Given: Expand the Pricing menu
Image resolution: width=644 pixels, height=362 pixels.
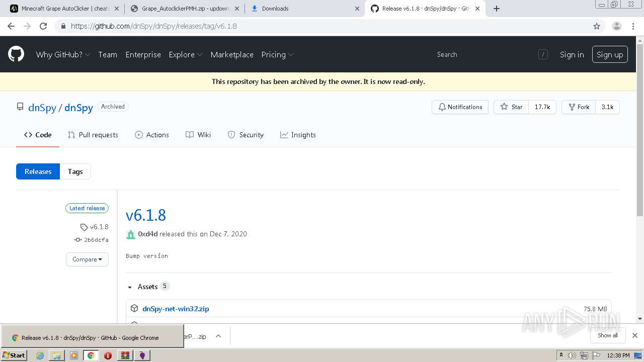Looking at the screenshot, I should click(277, 55).
